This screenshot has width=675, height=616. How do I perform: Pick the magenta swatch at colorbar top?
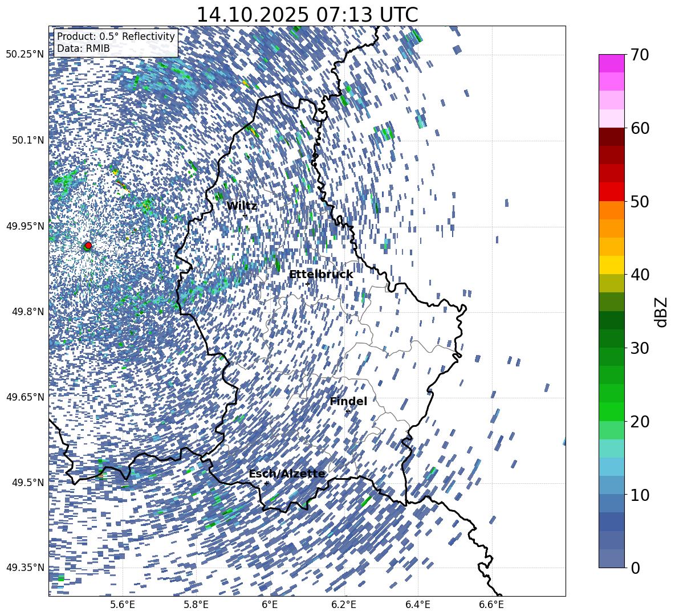[611, 63]
